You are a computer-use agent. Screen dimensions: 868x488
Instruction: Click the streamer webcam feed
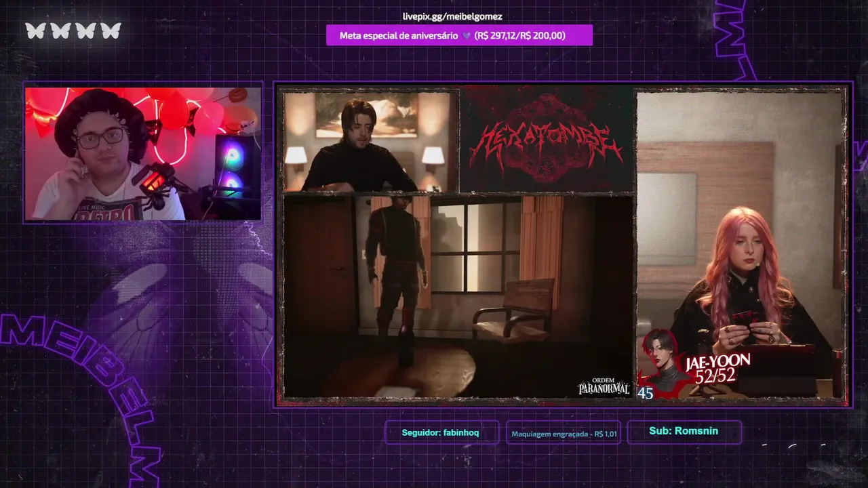(143, 154)
